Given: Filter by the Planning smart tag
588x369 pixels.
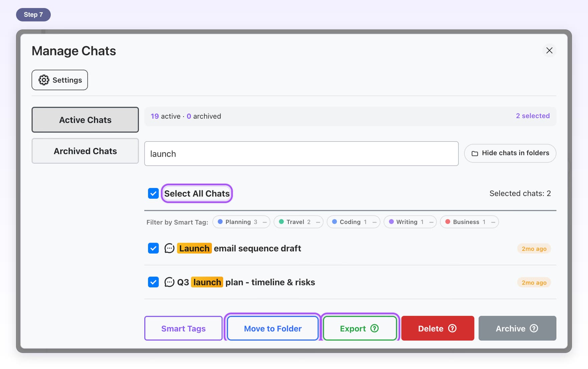Looking at the screenshot, I should [241, 222].
